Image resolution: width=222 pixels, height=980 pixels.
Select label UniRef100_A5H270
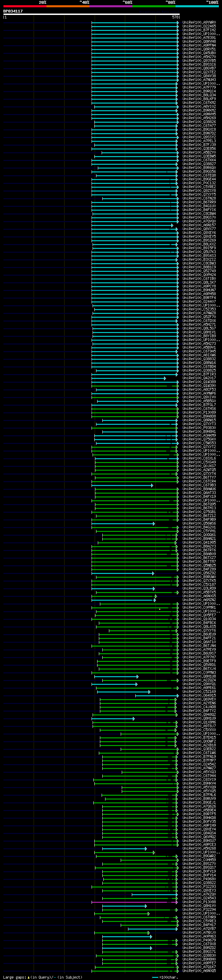coord(199,57)
